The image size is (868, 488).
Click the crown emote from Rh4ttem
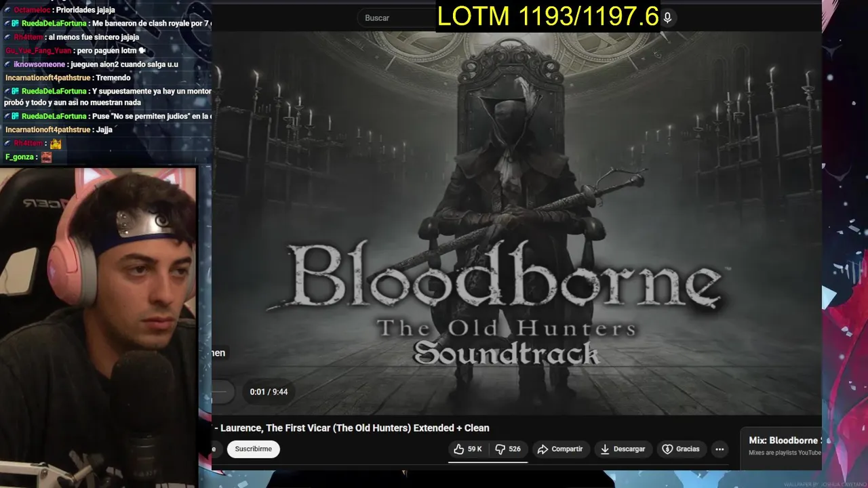coord(56,144)
